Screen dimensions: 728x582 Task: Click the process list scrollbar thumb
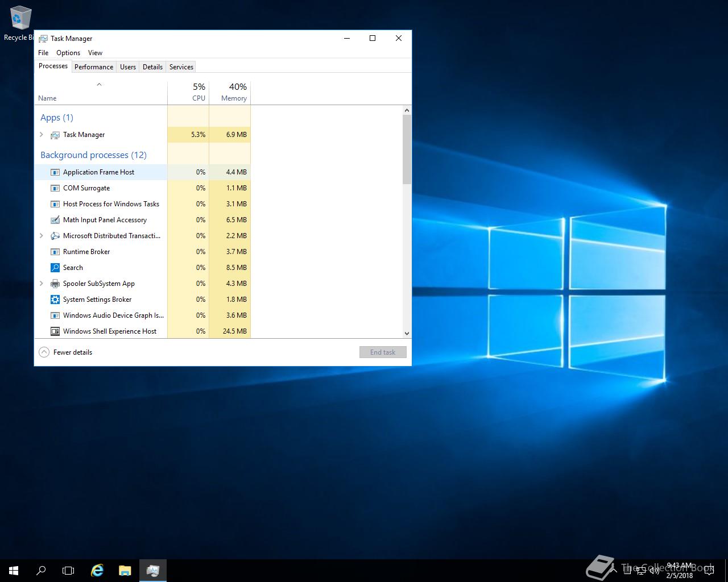[407, 149]
